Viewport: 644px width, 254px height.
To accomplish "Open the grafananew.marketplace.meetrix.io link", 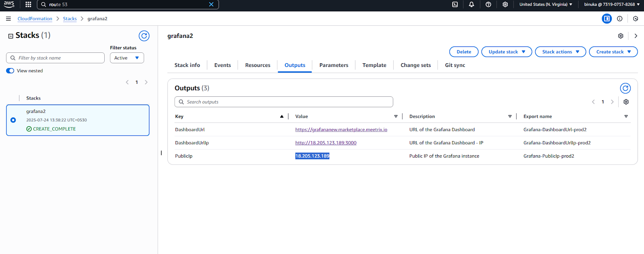I will (x=341, y=130).
